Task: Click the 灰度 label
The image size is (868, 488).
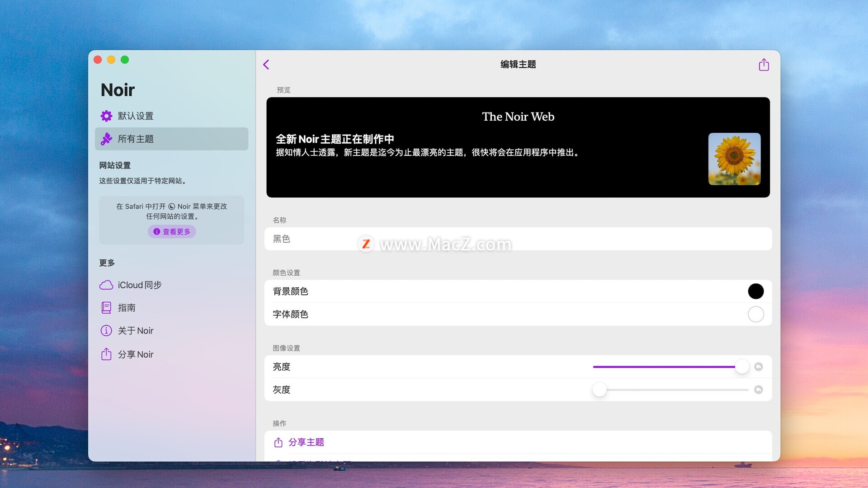Action: pyautogui.click(x=281, y=389)
